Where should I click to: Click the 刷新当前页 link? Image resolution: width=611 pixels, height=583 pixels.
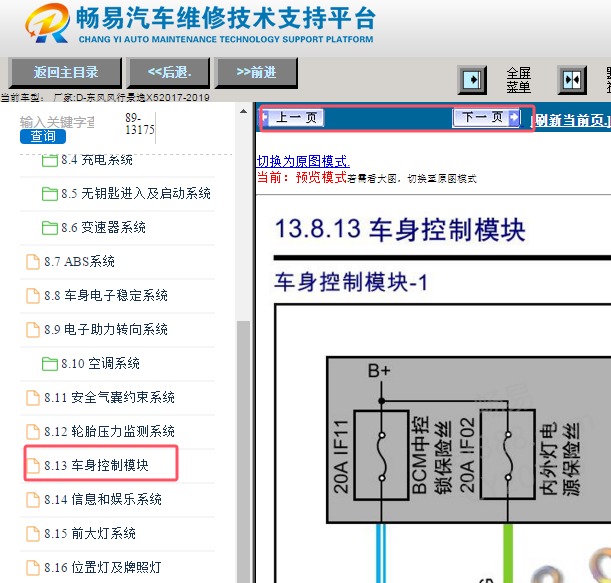[571, 120]
